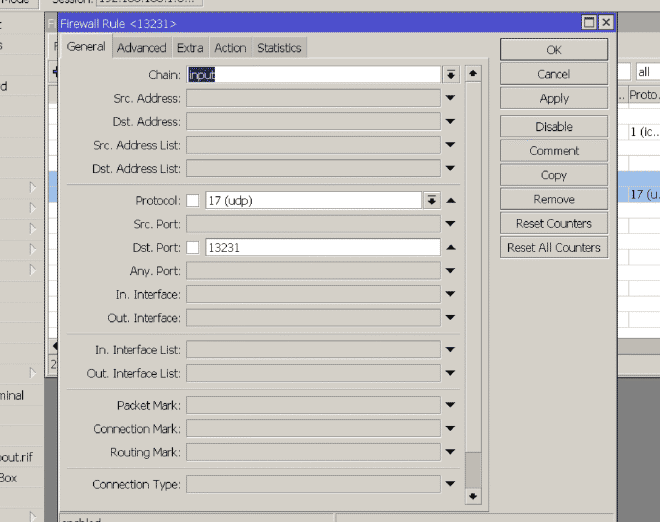The height and width of the screenshot is (522, 660).
Task: Open the Statistics tab
Action: coord(279,48)
